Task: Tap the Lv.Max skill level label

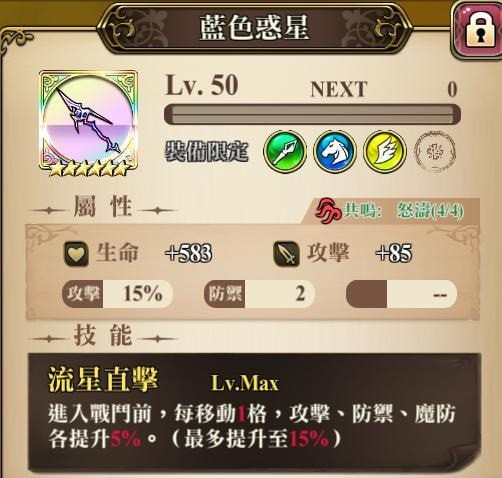Action: pos(245,383)
